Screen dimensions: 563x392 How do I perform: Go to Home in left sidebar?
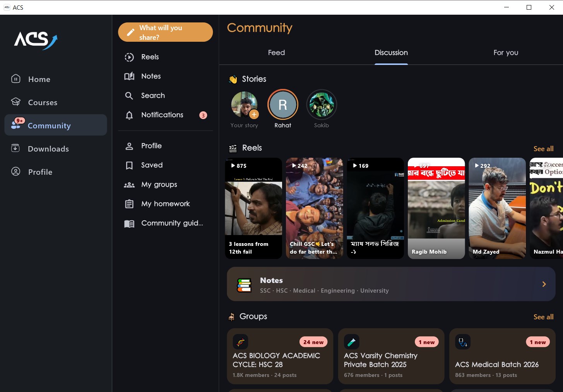(56, 79)
